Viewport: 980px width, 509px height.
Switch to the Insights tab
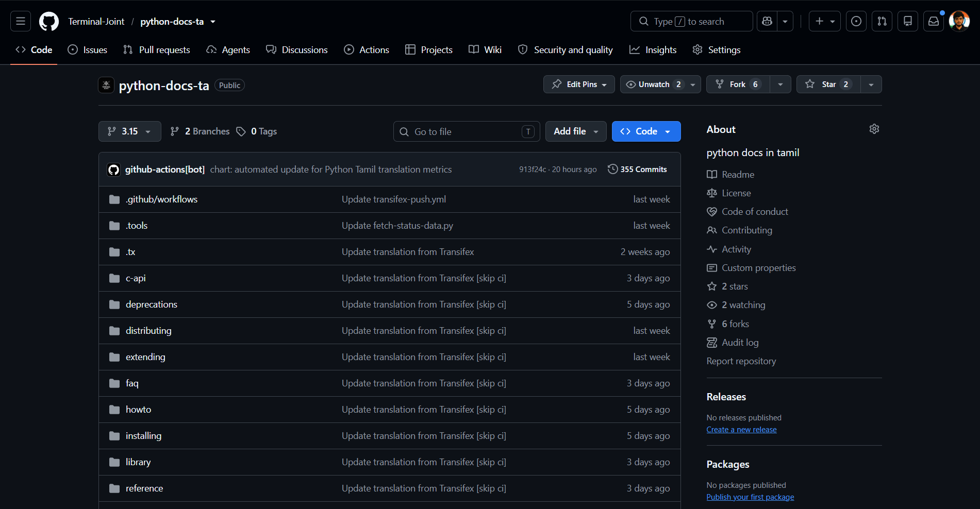click(x=653, y=50)
